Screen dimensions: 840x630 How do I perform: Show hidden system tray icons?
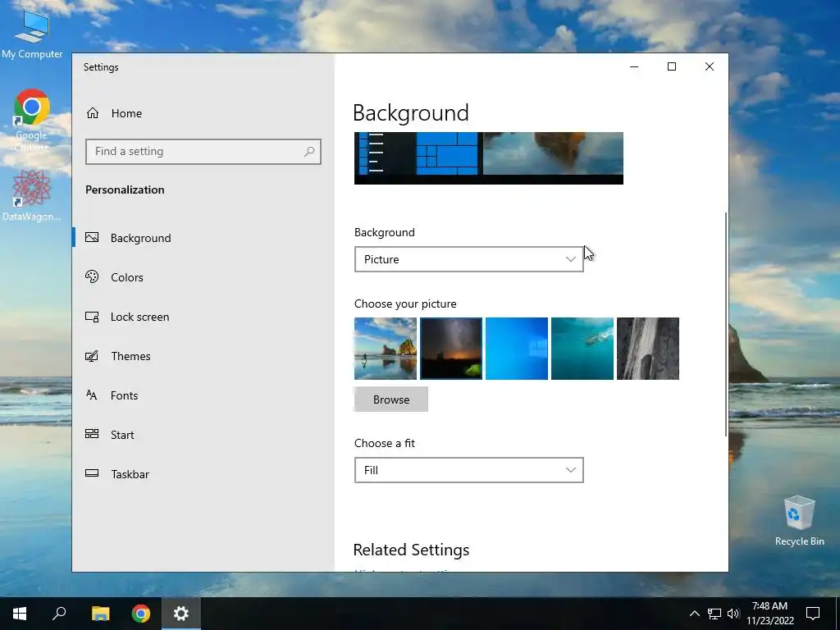[x=694, y=614]
